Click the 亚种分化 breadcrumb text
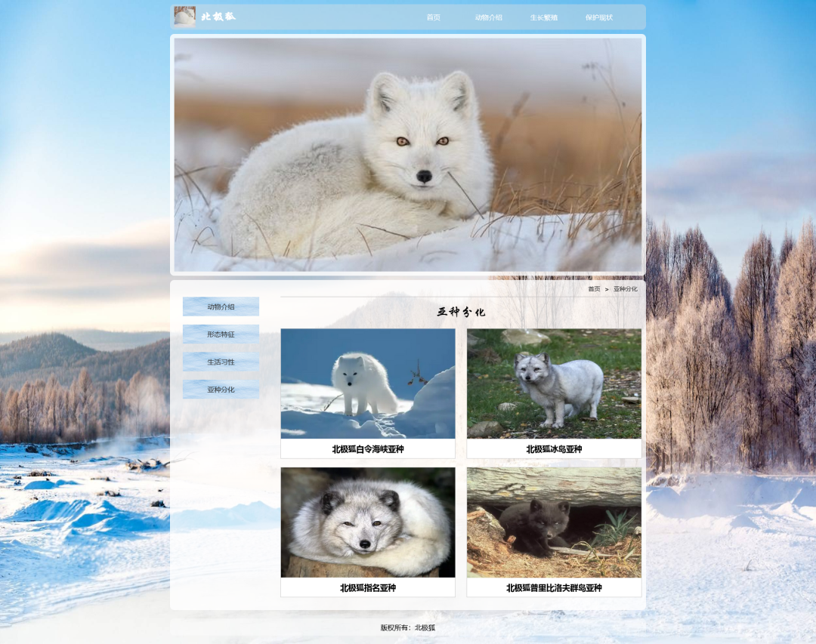Screen dimensions: 816x644 pyautogui.click(x=625, y=289)
